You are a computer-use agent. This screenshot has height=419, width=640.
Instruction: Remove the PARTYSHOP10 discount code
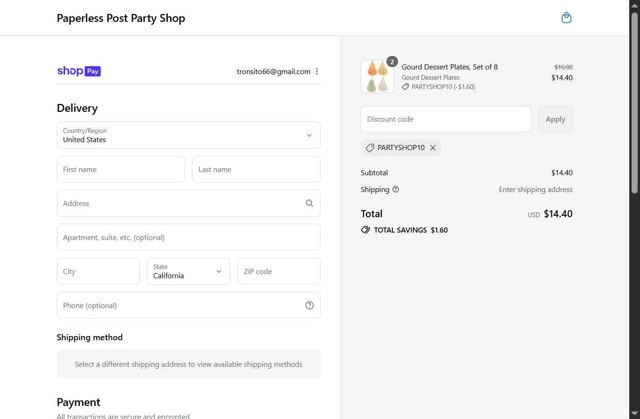433,147
